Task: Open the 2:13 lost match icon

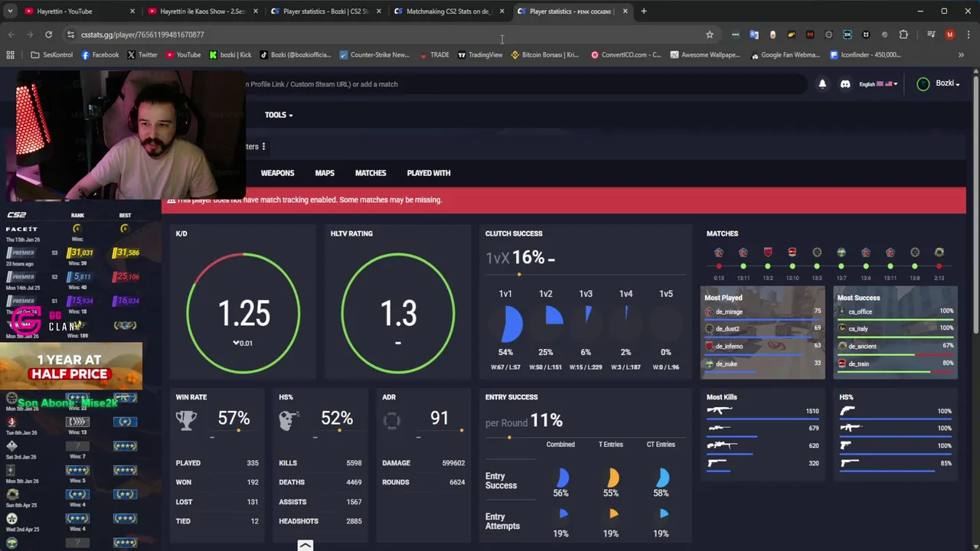Action: pos(939,253)
